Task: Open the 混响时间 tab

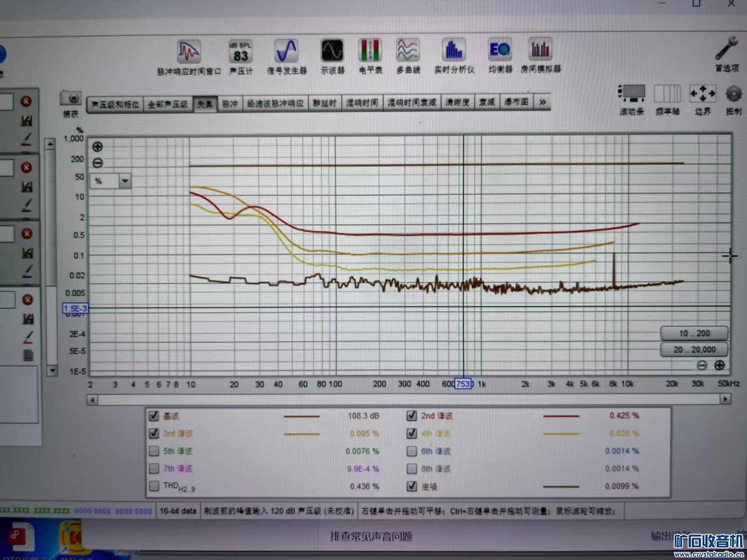Action: pyautogui.click(x=362, y=103)
